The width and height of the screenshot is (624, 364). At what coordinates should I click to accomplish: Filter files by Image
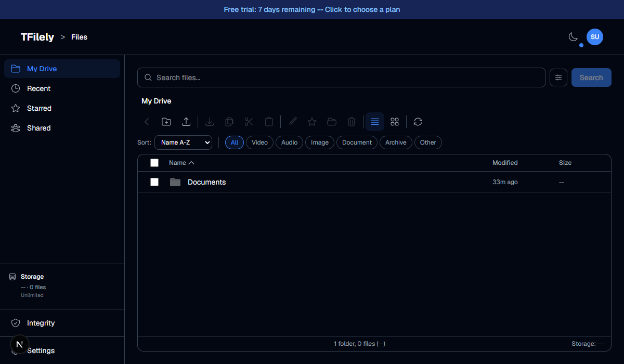click(x=320, y=142)
